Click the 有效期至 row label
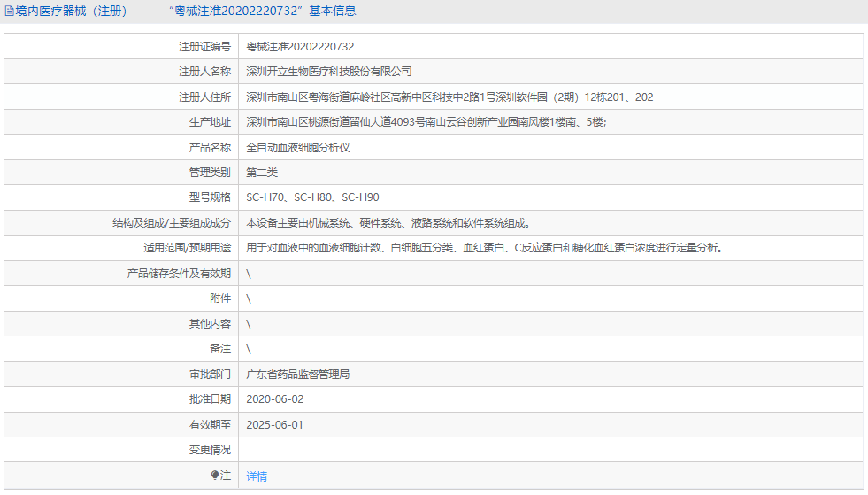This screenshot has height=495, width=868. [210, 425]
